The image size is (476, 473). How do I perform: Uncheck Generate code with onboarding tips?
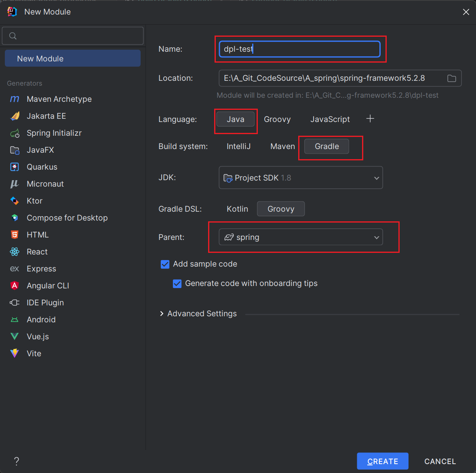coord(177,284)
